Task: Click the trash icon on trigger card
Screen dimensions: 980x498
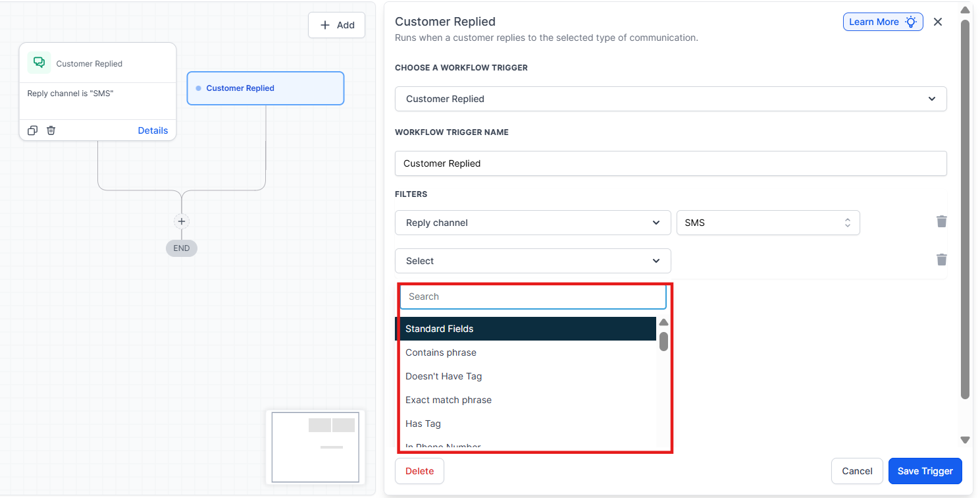Action: (x=51, y=130)
